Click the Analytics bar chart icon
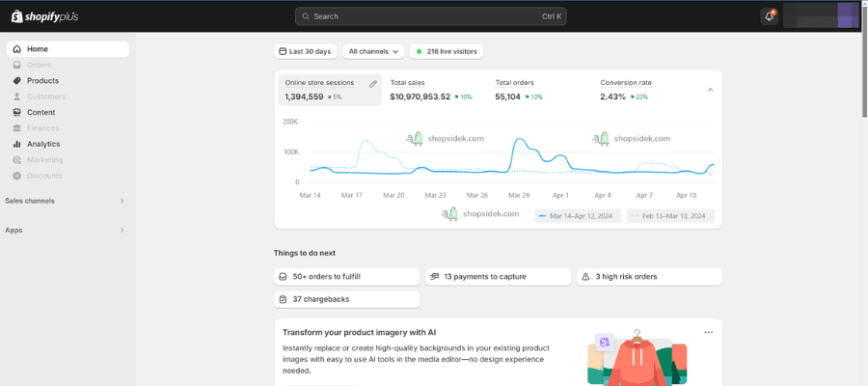Image resolution: width=868 pixels, height=386 pixels. click(16, 144)
